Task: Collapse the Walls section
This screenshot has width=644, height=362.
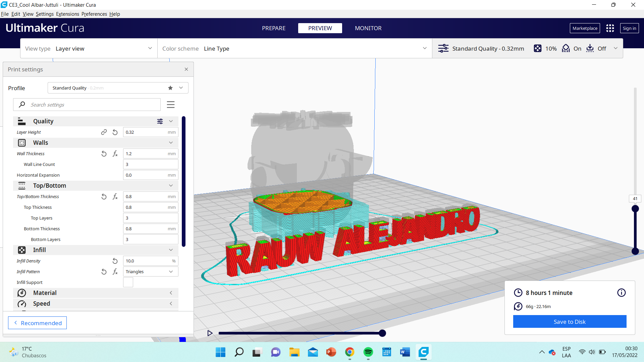Action: 171,143
